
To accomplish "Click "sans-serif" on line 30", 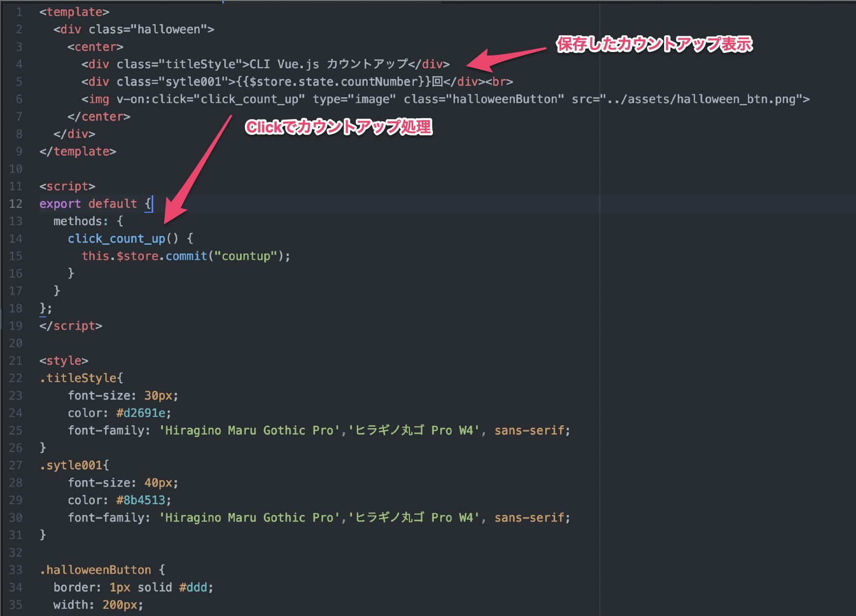I will 529,517.
